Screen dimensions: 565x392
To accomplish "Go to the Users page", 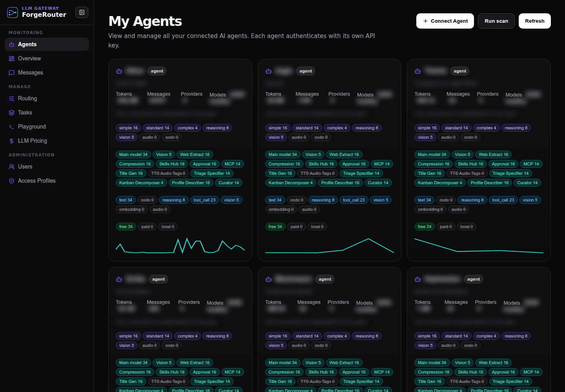I will pyautogui.click(x=47, y=167).
